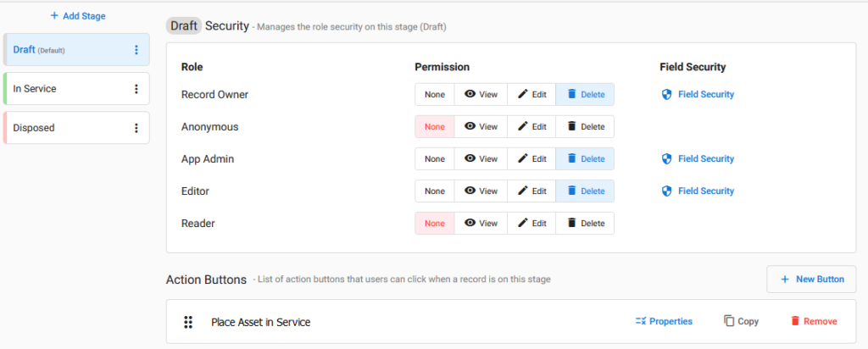Click the shield icon beside Record Owner Field Security

tap(667, 95)
